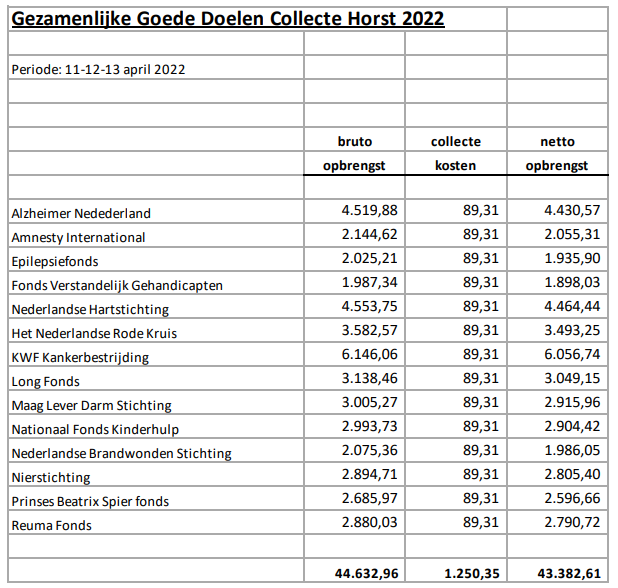Select the bruto value 2.894,71

pos(369,475)
